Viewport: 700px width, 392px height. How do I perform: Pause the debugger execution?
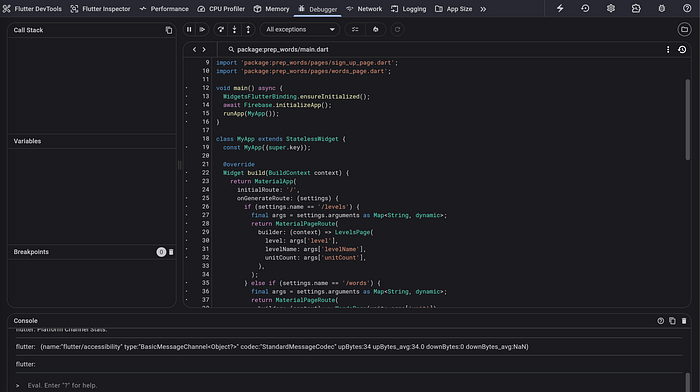189,29
